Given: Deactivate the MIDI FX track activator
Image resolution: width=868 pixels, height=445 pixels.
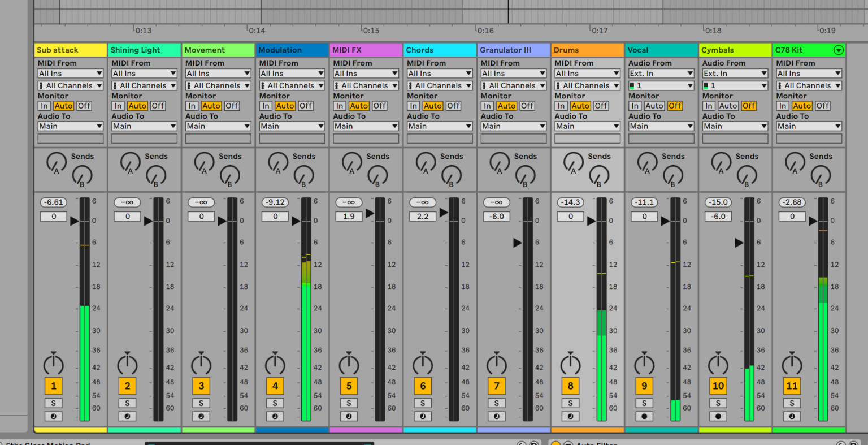Looking at the screenshot, I should (x=349, y=386).
